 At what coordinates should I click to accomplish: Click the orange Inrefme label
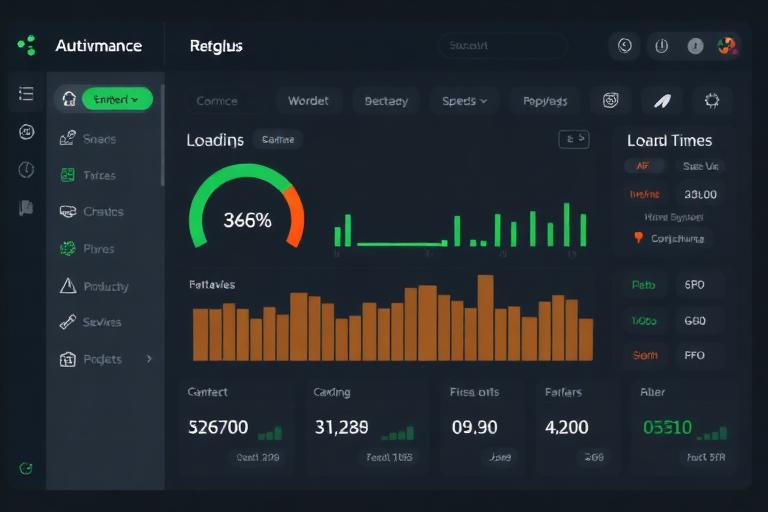[x=644, y=194]
